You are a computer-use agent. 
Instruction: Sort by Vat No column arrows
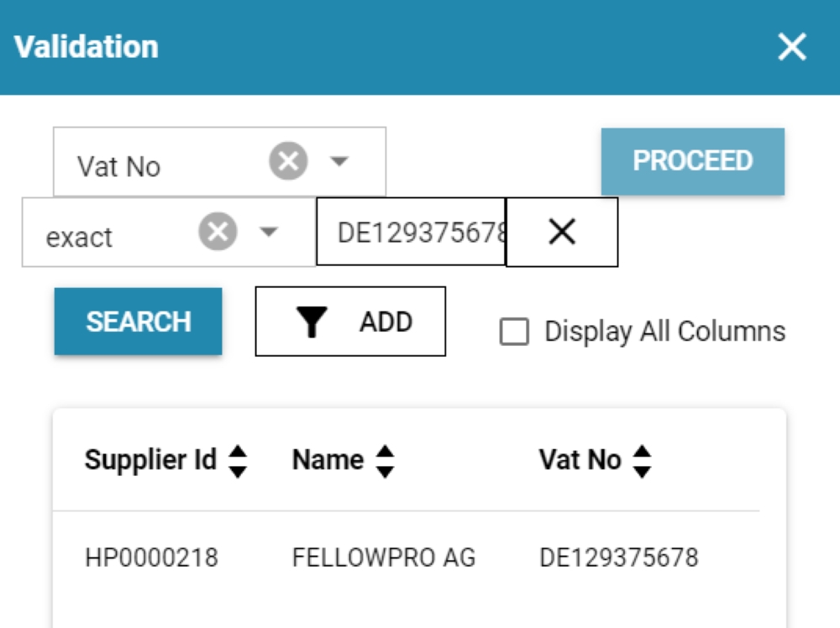click(642, 461)
